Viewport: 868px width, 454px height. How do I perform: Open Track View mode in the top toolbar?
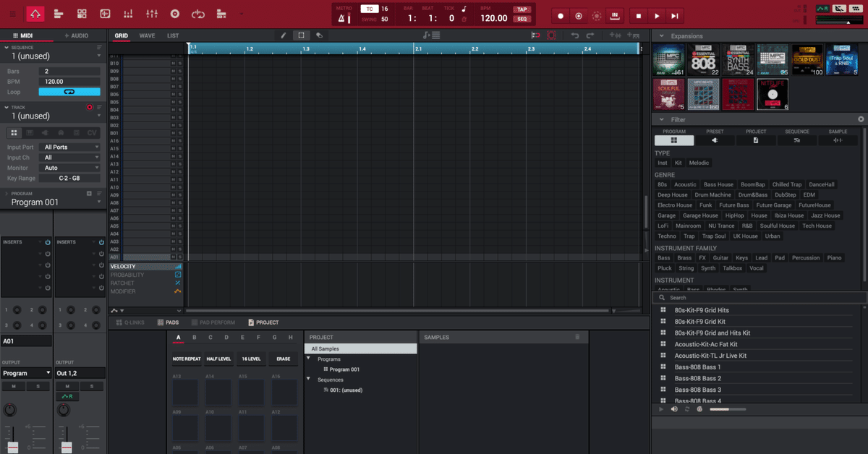(59, 13)
